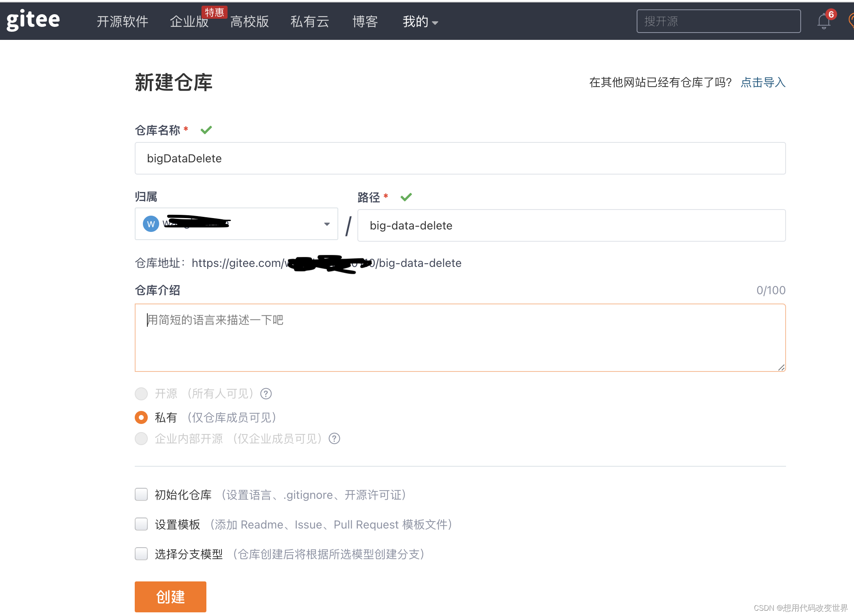The width and height of the screenshot is (854, 616).
Task: Go to 博客 in the navigation bar
Action: (x=365, y=22)
